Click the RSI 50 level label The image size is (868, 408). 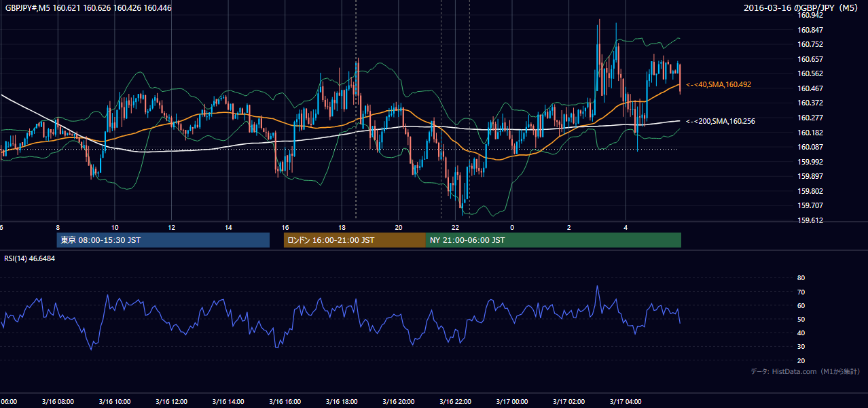(801, 319)
